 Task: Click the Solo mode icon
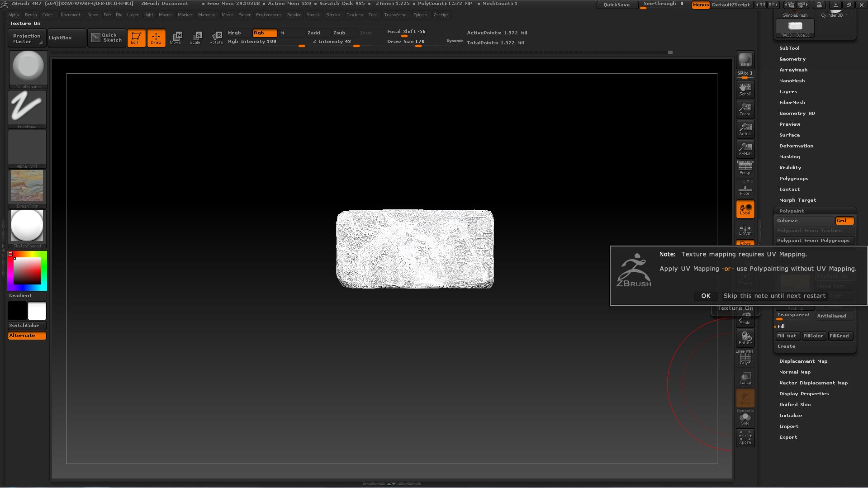[745, 417]
